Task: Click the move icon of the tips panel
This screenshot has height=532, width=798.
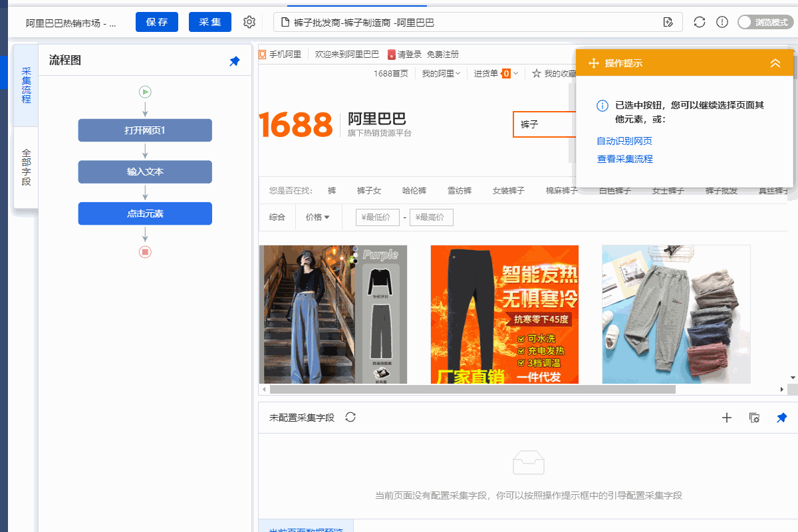Action: coord(594,63)
